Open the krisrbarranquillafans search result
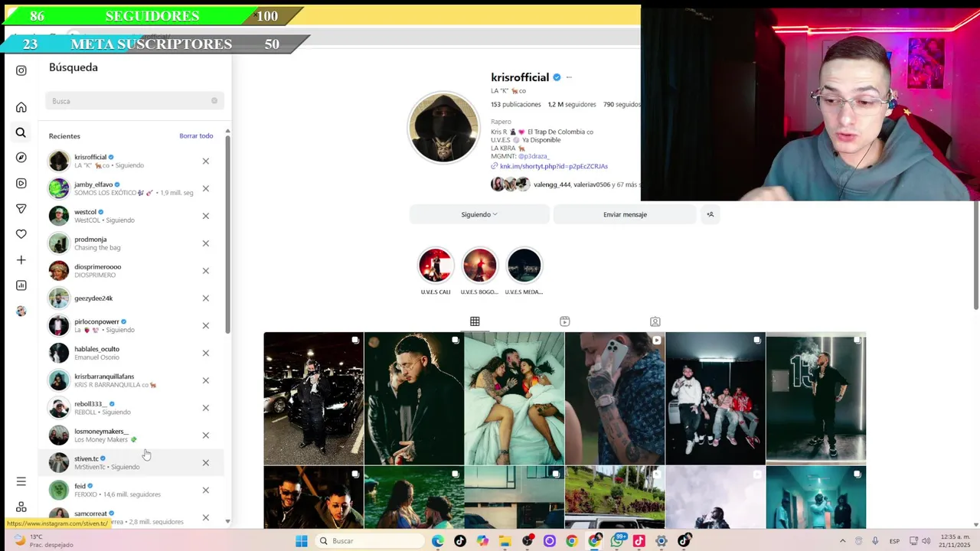The image size is (980, 551). 131,380
